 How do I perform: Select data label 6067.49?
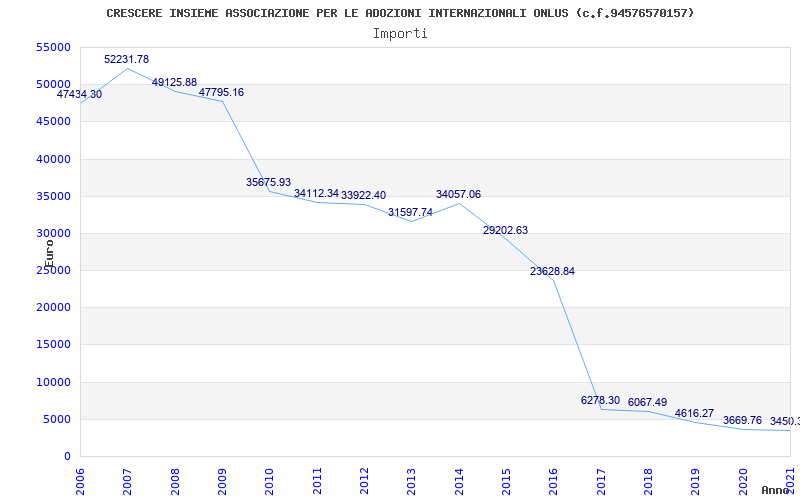click(x=647, y=402)
